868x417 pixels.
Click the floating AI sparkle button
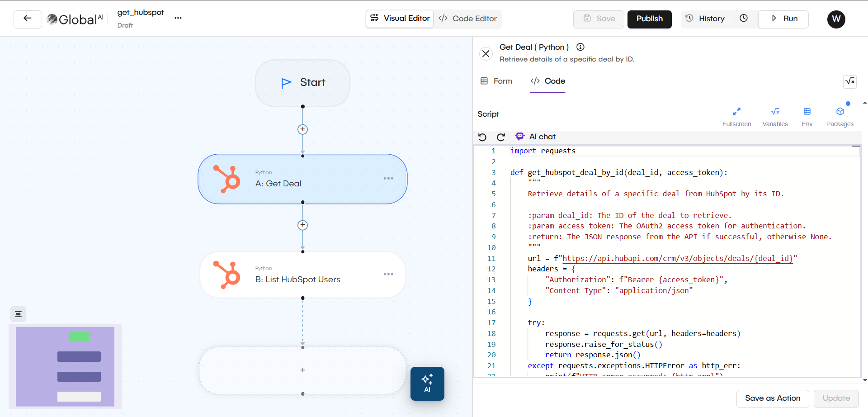(x=427, y=384)
